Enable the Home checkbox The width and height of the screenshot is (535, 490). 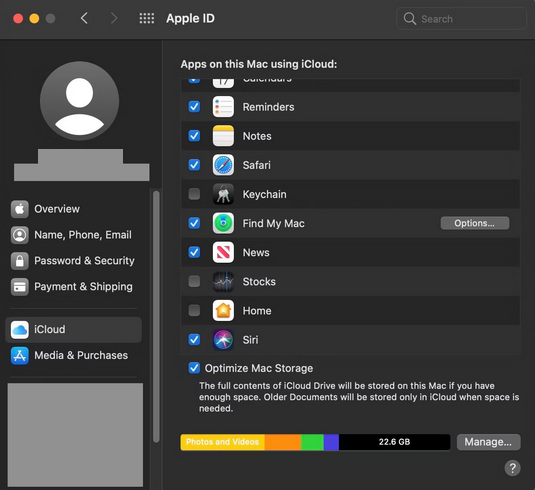[194, 311]
